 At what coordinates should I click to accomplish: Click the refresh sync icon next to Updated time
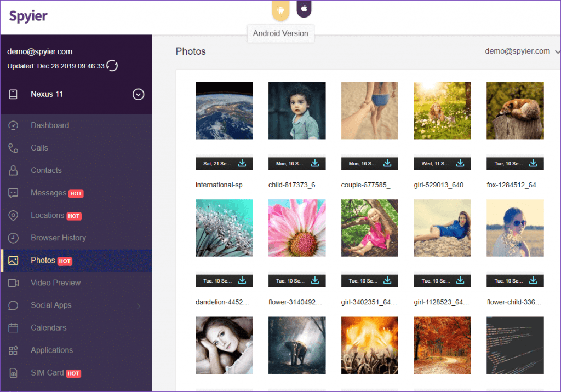pyautogui.click(x=112, y=66)
